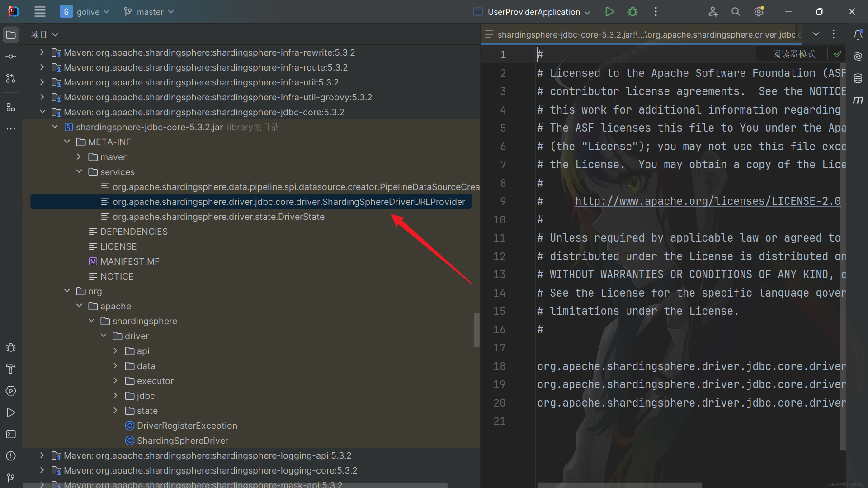868x488 pixels.
Task: Open golive project dropdown
Action: 85,12
